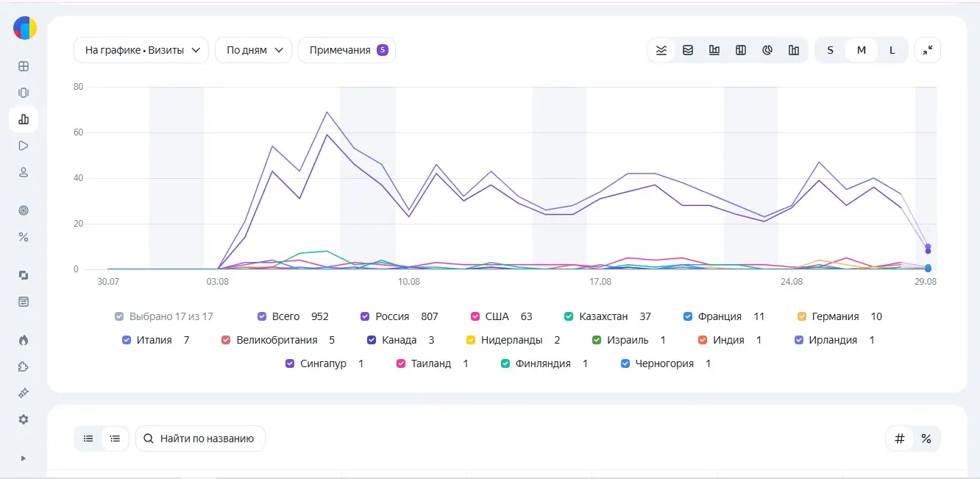This screenshot has height=479, width=980.
Task: Set chart size to S
Action: point(831,50)
